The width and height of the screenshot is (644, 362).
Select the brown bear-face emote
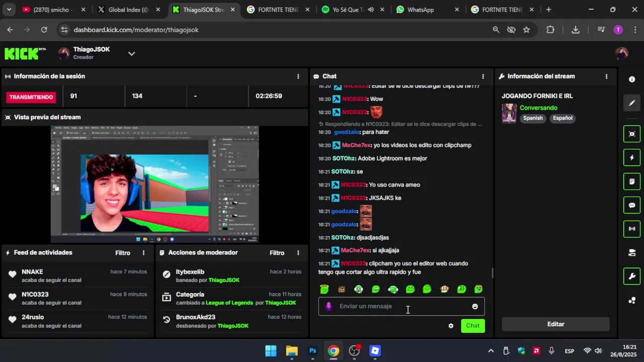(x=342, y=289)
